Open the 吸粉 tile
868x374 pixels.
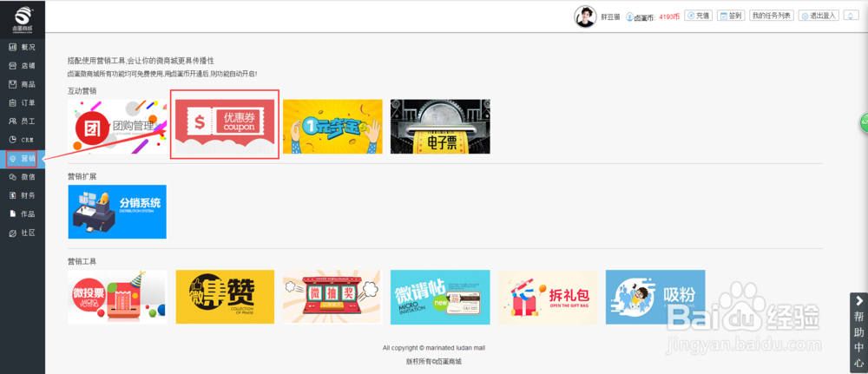(x=655, y=297)
